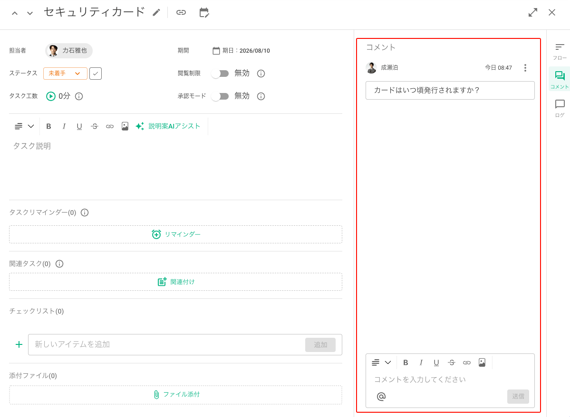The height and width of the screenshot is (417, 570).
Task: Toggle the 承認モード switch
Action: tap(220, 96)
